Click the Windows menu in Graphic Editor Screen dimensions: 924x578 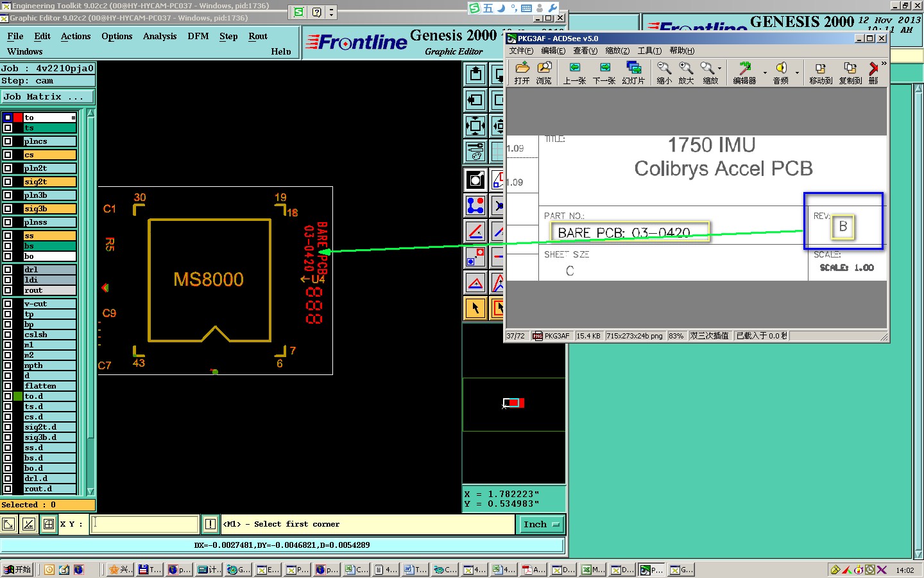pos(25,52)
